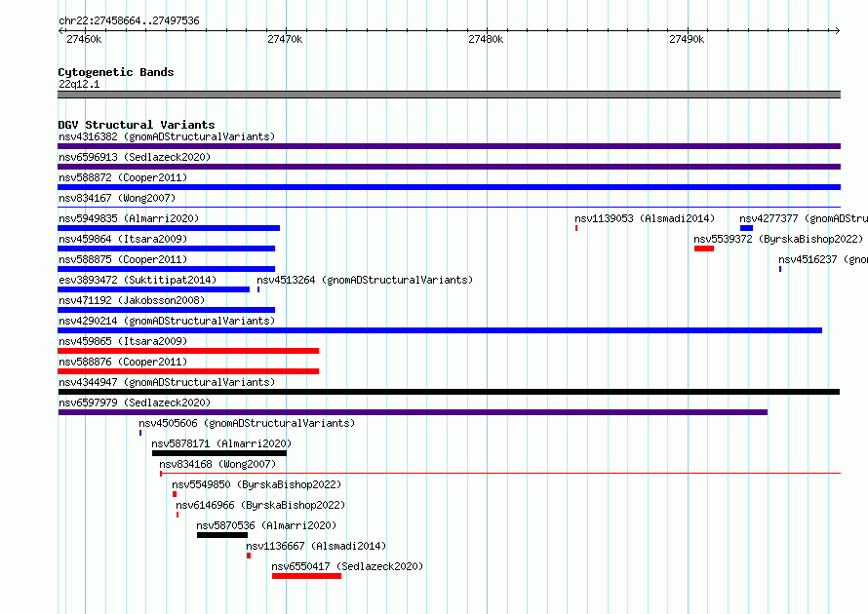Open nsv459865 (Itsara2009) label

click(123, 341)
